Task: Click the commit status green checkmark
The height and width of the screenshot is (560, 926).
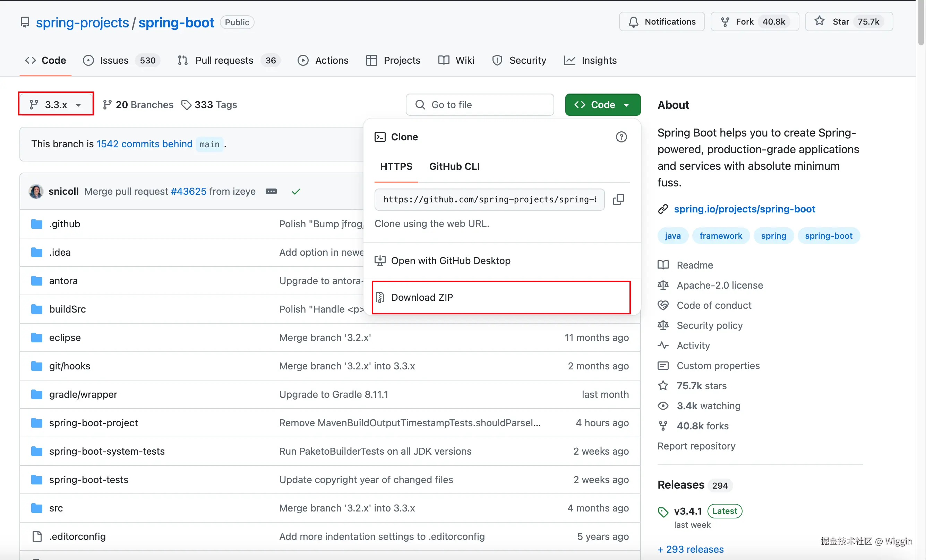Action: [296, 192]
